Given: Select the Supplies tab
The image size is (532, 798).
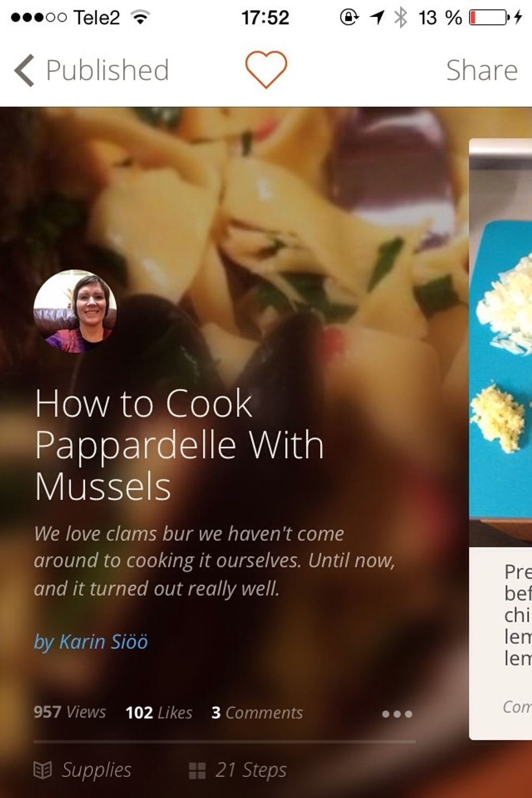Looking at the screenshot, I should 83,770.
